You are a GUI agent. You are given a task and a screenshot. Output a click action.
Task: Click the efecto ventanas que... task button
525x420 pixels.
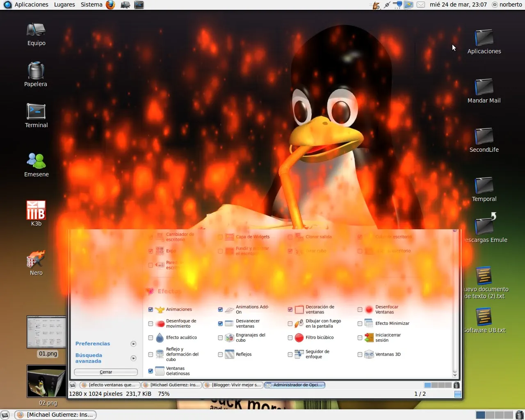(x=110, y=385)
